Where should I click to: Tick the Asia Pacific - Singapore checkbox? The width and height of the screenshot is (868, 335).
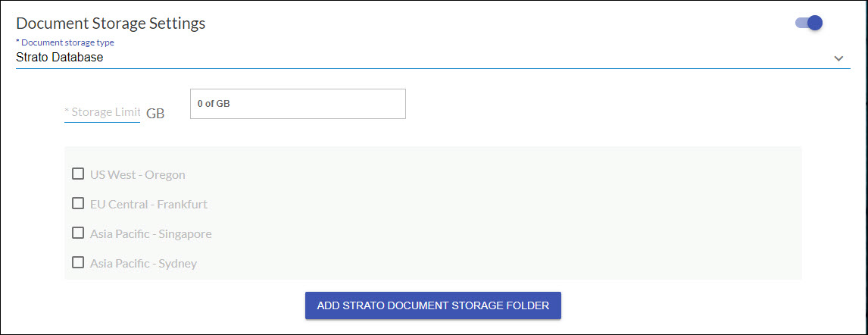coord(77,233)
